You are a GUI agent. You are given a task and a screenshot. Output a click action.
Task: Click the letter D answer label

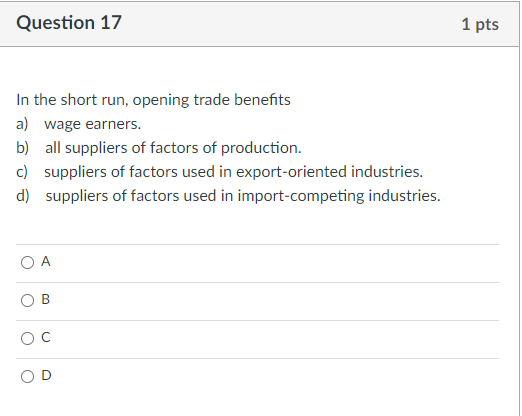(x=46, y=375)
